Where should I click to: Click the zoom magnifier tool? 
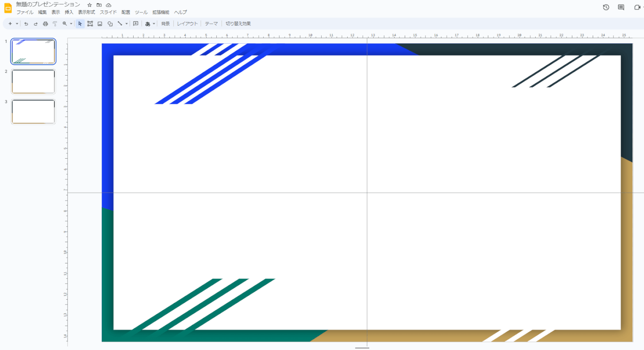(x=65, y=23)
